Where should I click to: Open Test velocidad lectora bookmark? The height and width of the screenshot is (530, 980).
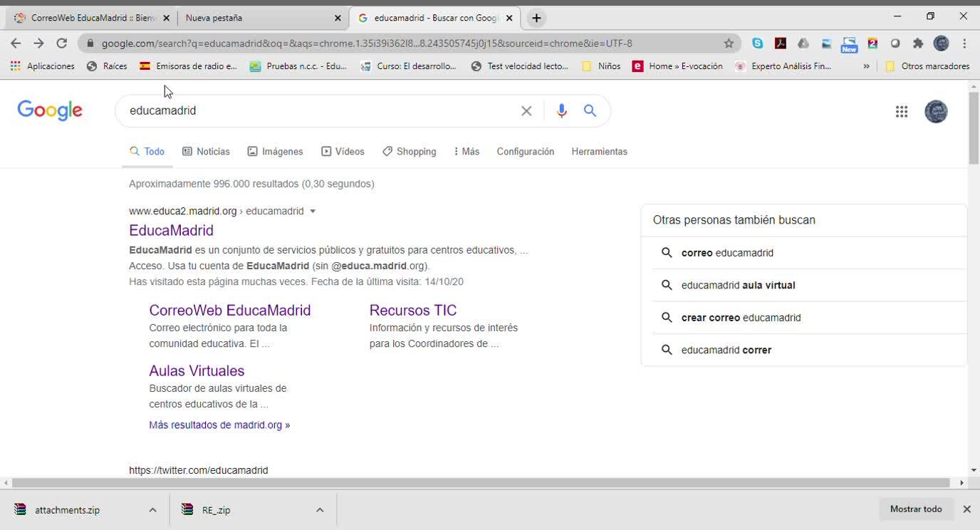point(520,66)
